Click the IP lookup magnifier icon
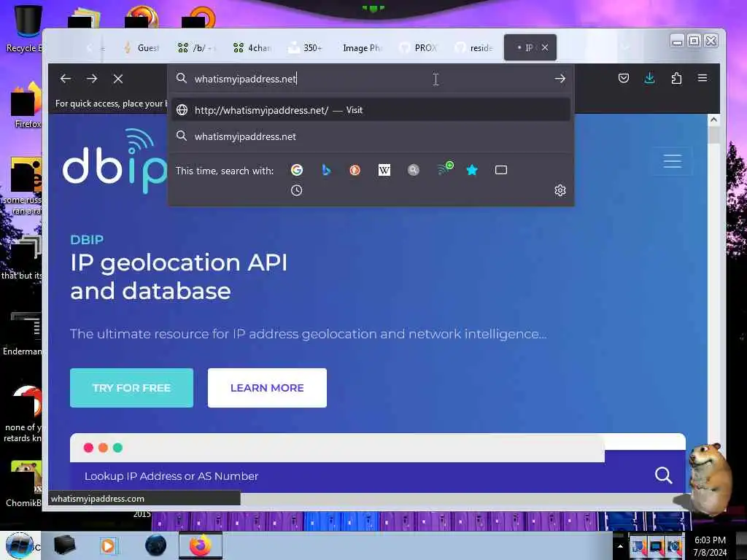This screenshot has height=560, width=747. coord(663,475)
